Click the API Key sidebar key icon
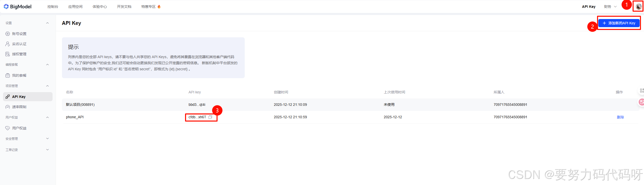The height and width of the screenshot is (185, 644). pyautogui.click(x=8, y=97)
